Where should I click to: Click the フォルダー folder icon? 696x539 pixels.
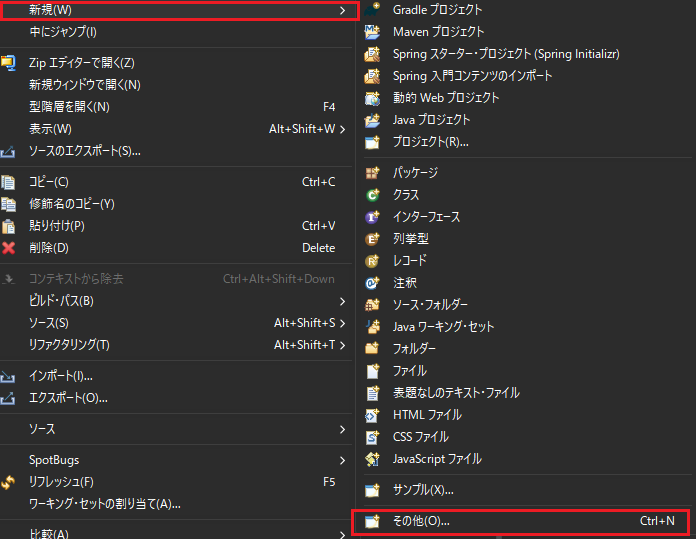click(x=372, y=349)
